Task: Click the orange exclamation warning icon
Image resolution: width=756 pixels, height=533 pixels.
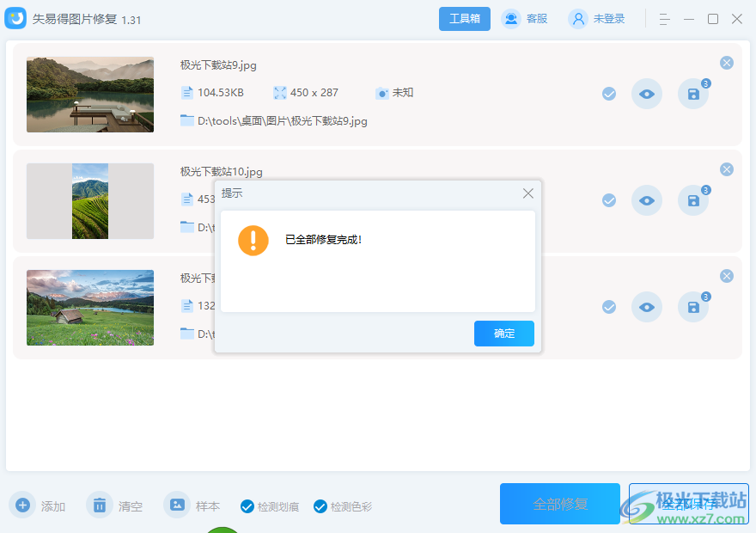Action: click(253, 240)
